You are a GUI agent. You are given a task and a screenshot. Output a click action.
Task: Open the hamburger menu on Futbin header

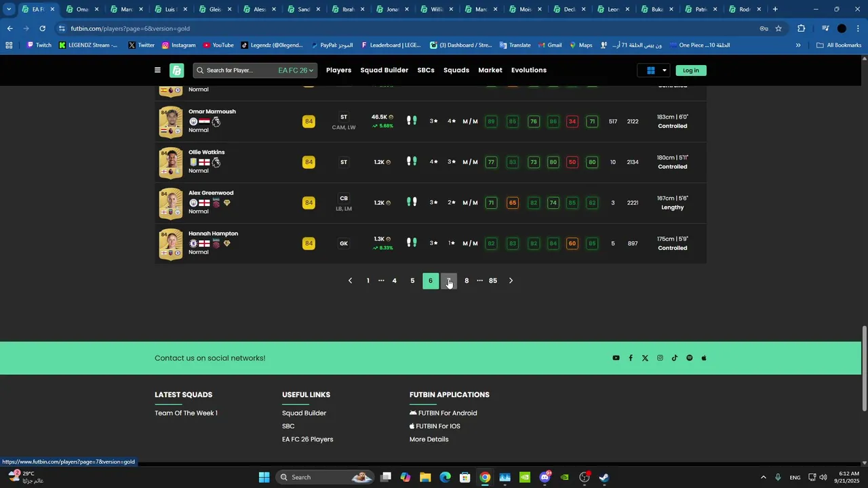click(x=157, y=70)
